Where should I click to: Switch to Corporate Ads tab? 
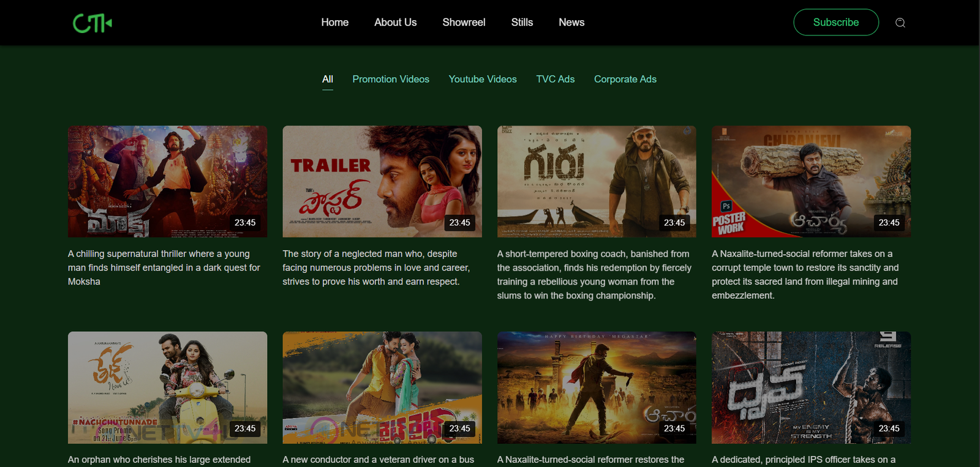[625, 79]
